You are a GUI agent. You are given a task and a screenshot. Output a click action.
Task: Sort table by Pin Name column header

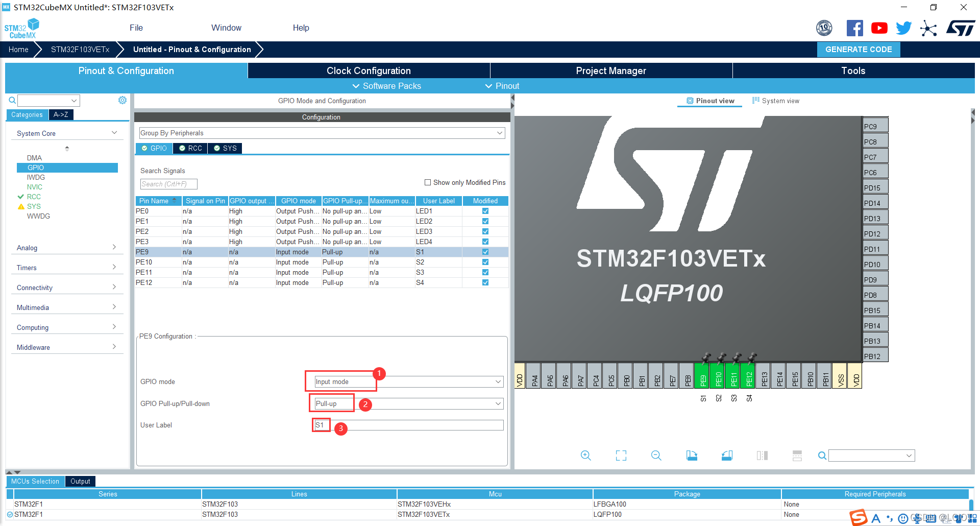pyautogui.click(x=158, y=201)
